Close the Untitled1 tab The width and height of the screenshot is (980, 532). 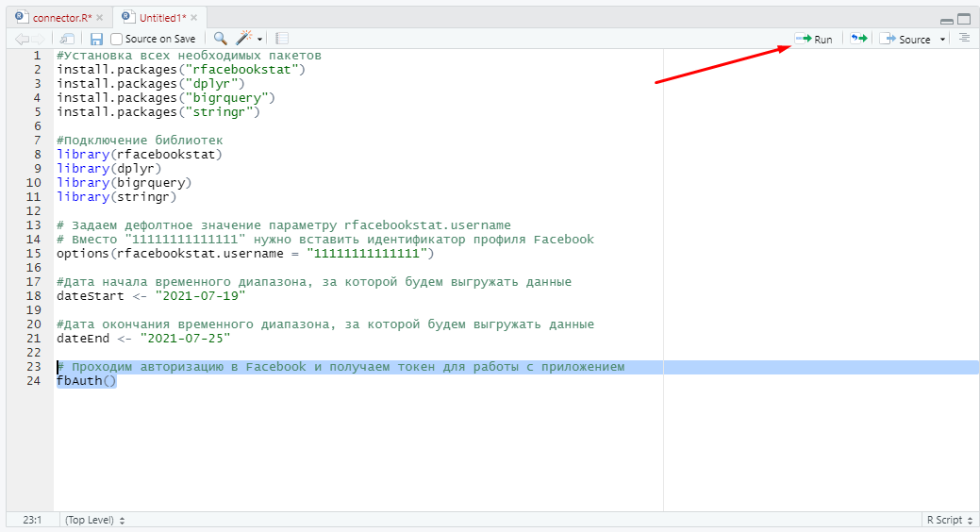[x=195, y=17]
